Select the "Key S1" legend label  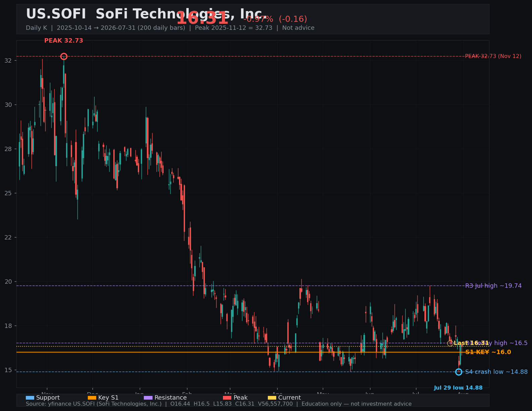[108, 398]
